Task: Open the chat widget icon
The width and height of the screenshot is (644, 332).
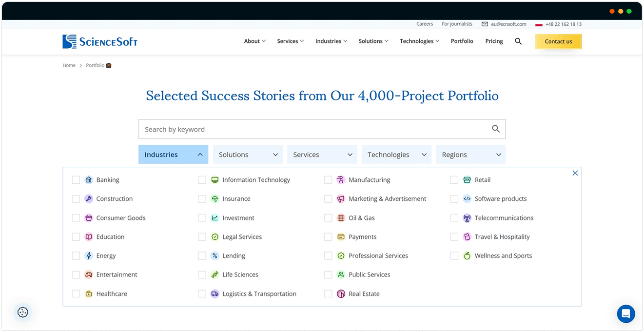Action: click(626, 314)
